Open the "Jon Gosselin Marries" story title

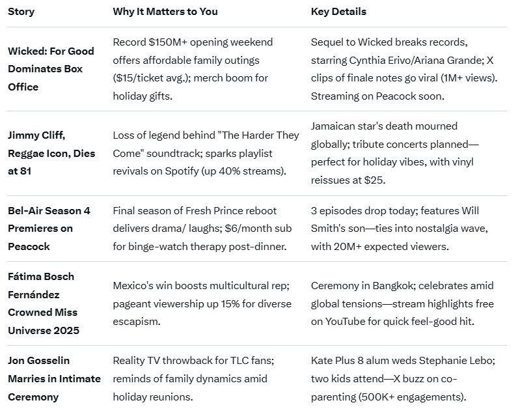click(54, 378)
